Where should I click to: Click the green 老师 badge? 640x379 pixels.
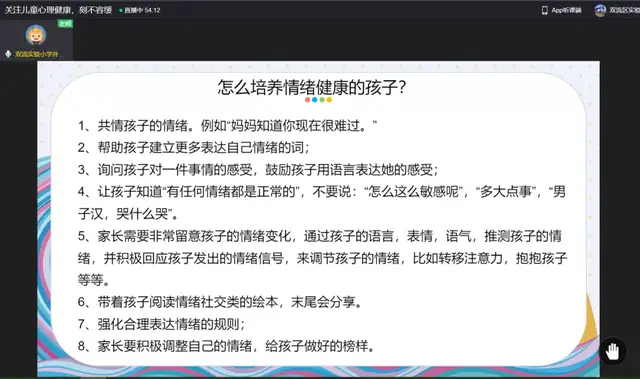pyautogui.click(x=65, y=24)
